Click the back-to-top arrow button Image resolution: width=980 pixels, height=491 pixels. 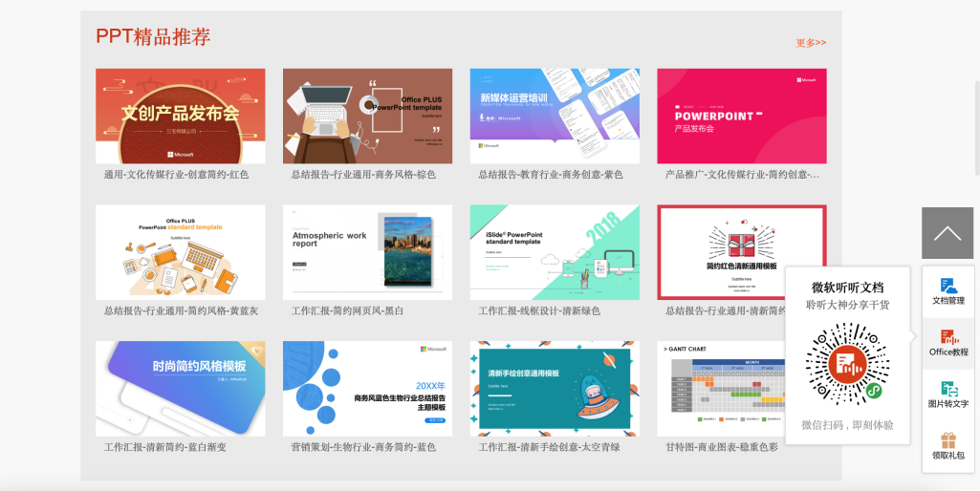point(947,233)
